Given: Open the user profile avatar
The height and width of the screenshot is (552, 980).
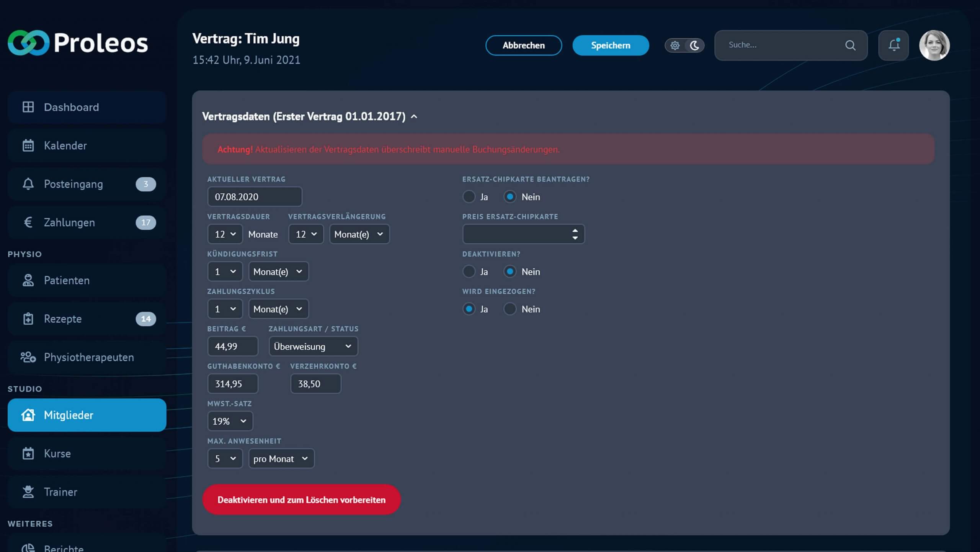Looking at the screenshot, I should [x=934, y=45].
